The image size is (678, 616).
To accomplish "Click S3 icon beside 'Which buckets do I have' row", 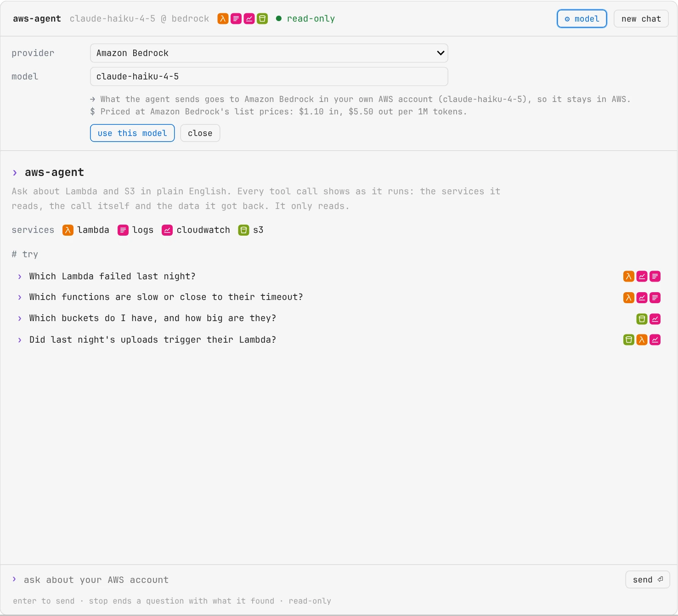I will [642, 319].
